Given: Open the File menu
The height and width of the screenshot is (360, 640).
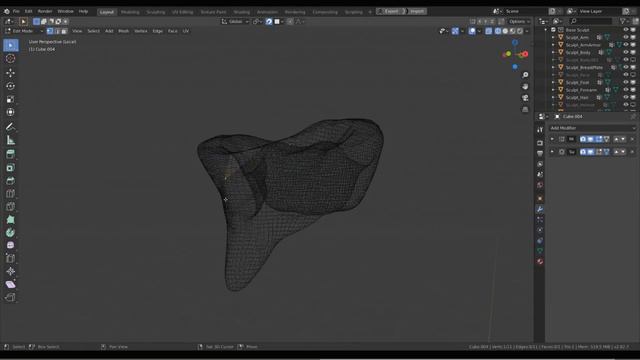Looking at the screenshot, I should tap(16, 11).
